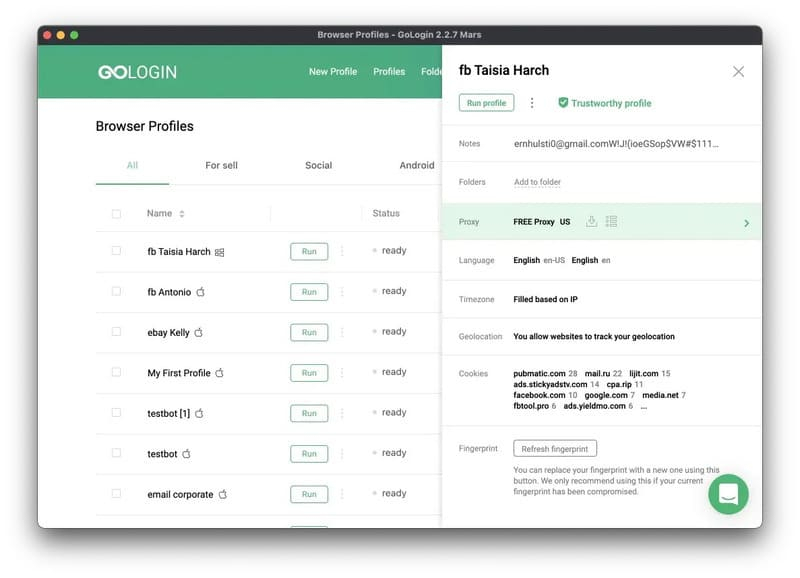Image resolution: width=800 pixels, height=578 pixels.
Task: Open more options for fb Taisia Harch row
Action: pyautogui.click(x=342, y=251)
